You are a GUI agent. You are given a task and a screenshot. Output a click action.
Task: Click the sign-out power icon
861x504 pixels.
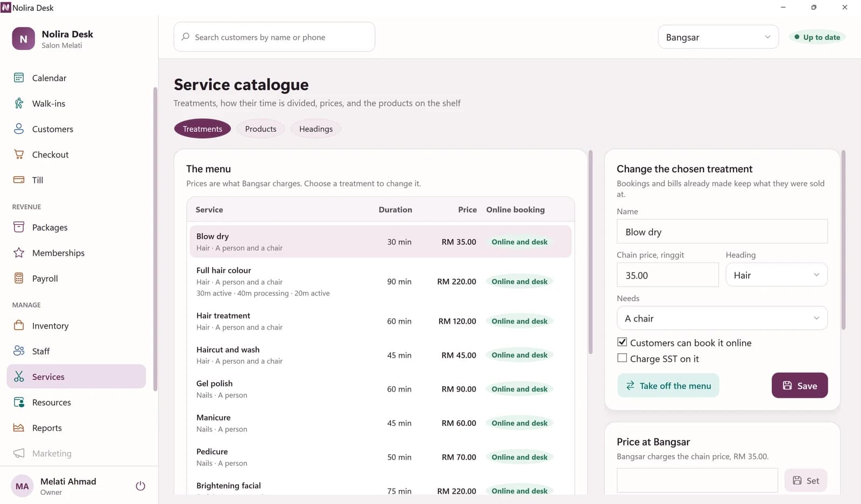pos(140,486)
